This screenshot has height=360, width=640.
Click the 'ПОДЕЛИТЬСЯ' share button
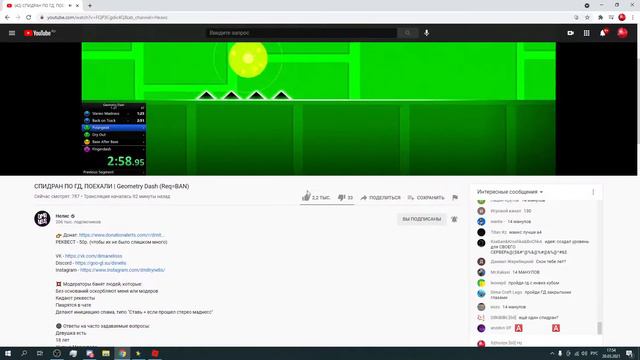380,198
